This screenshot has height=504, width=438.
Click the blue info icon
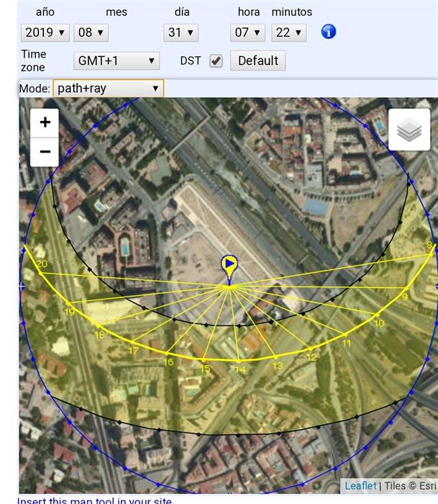(x=329, y=32)
